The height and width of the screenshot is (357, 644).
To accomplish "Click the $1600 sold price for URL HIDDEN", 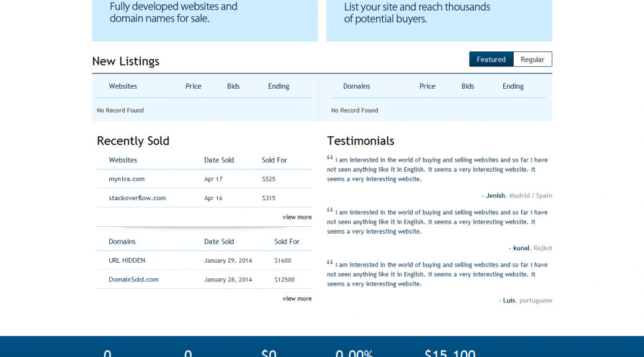I will coord(282,260).
